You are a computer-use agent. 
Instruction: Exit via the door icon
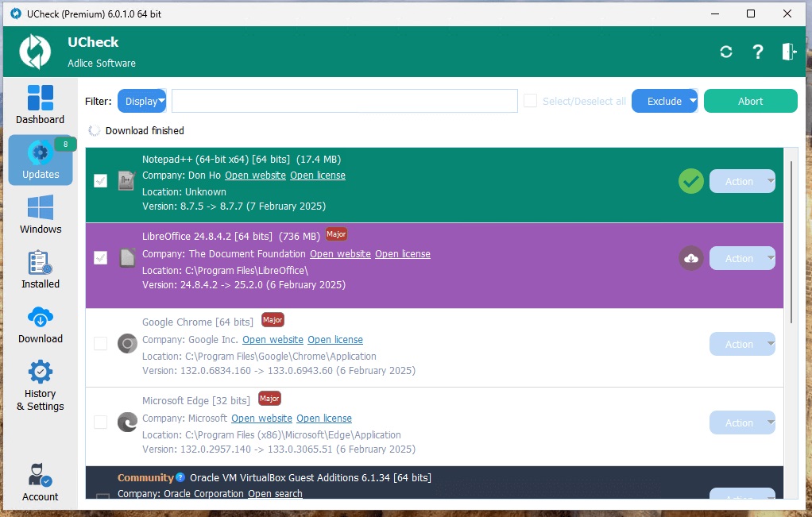tap(787, 51)
